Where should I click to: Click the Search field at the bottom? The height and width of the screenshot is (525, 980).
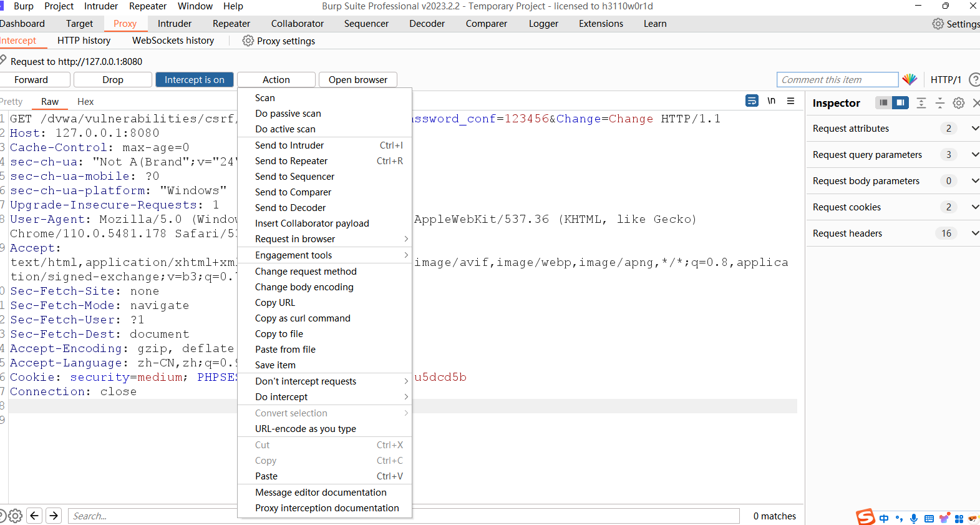[x=403, y=516]
